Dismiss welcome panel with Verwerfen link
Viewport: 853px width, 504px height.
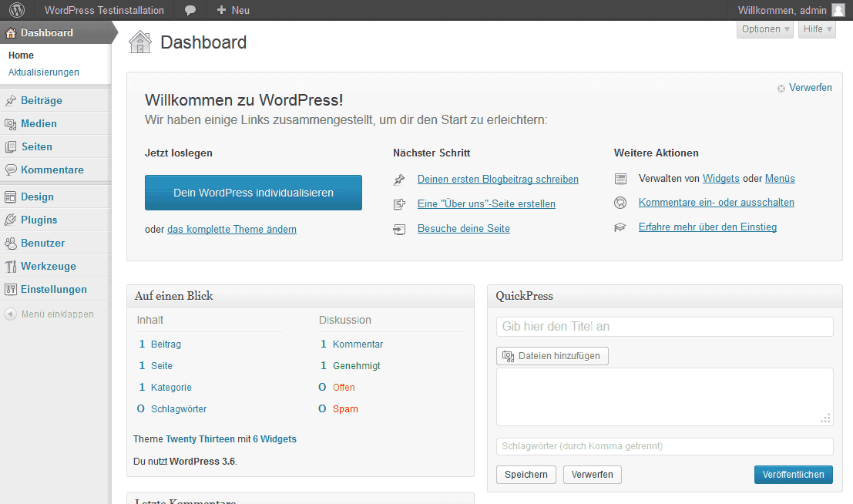810,88
